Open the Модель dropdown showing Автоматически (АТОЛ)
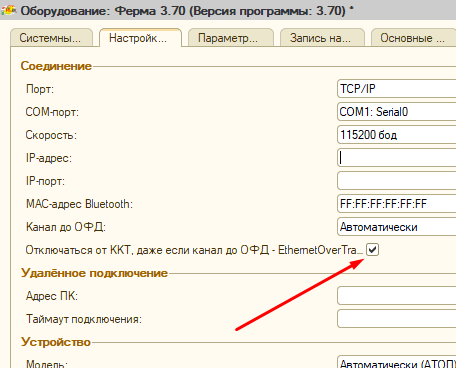Screen dimensions: 456x368 (397, 362)
